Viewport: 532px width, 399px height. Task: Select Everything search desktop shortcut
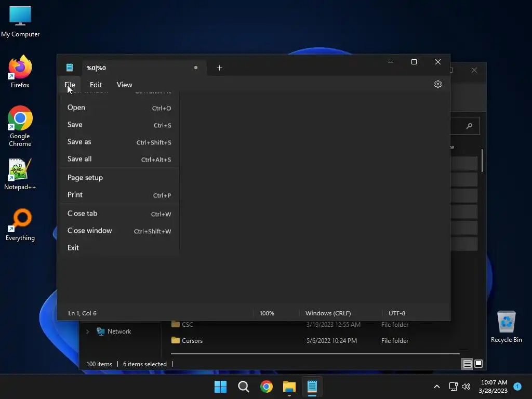click(x=20, y=224)
